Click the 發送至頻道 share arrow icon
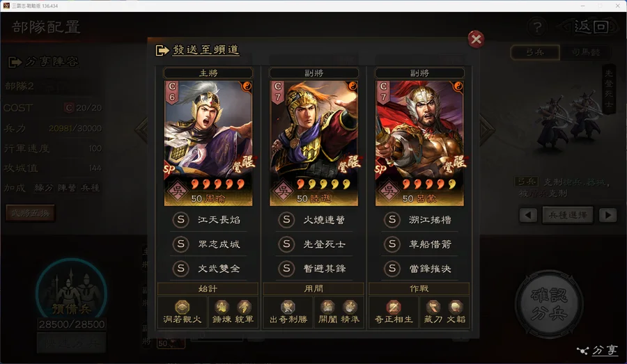 [x=162, y=50]
